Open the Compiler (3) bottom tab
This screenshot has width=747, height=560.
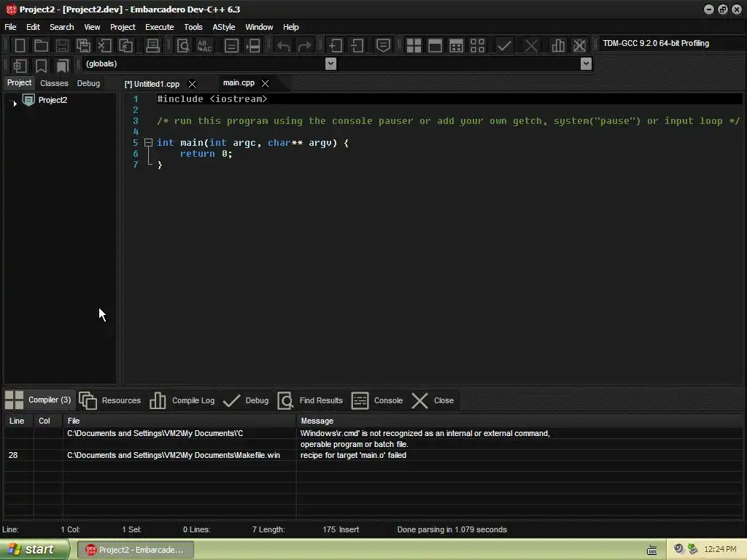pos(39,400)
